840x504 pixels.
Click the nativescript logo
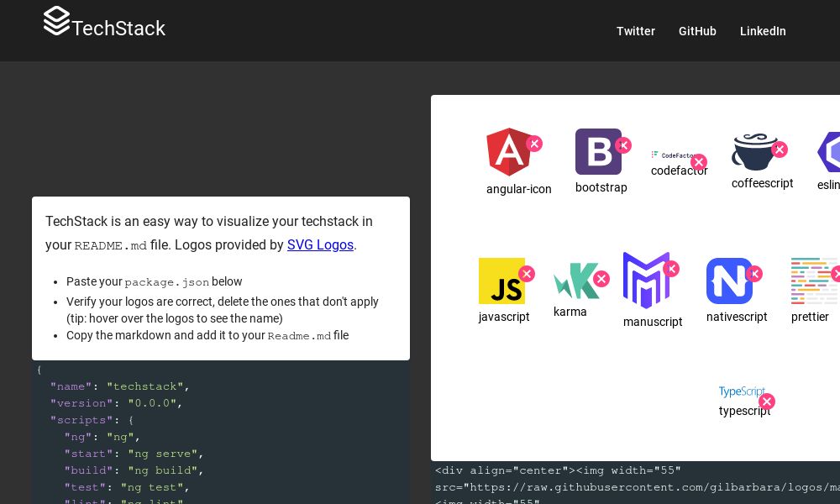pyautogui.click(x=729, y=281)
